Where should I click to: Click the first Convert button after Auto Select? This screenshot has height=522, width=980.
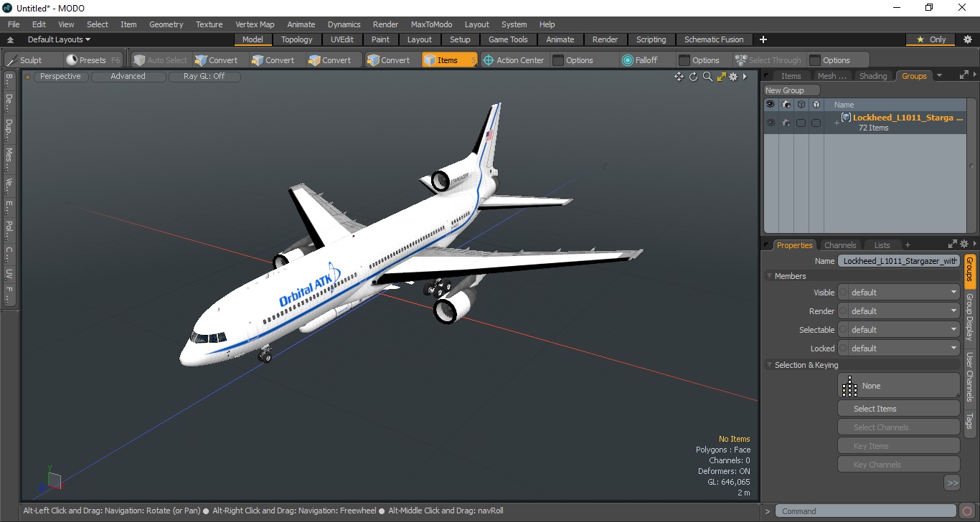(216, 60)
